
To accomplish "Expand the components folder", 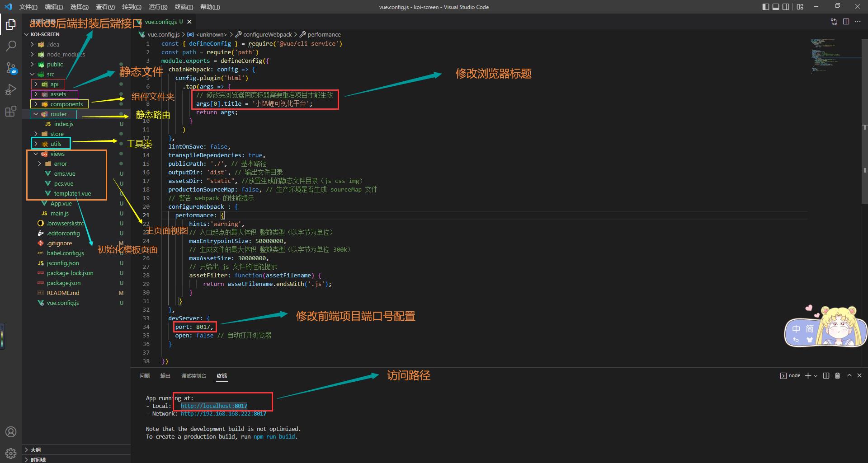I will (76, 104).
